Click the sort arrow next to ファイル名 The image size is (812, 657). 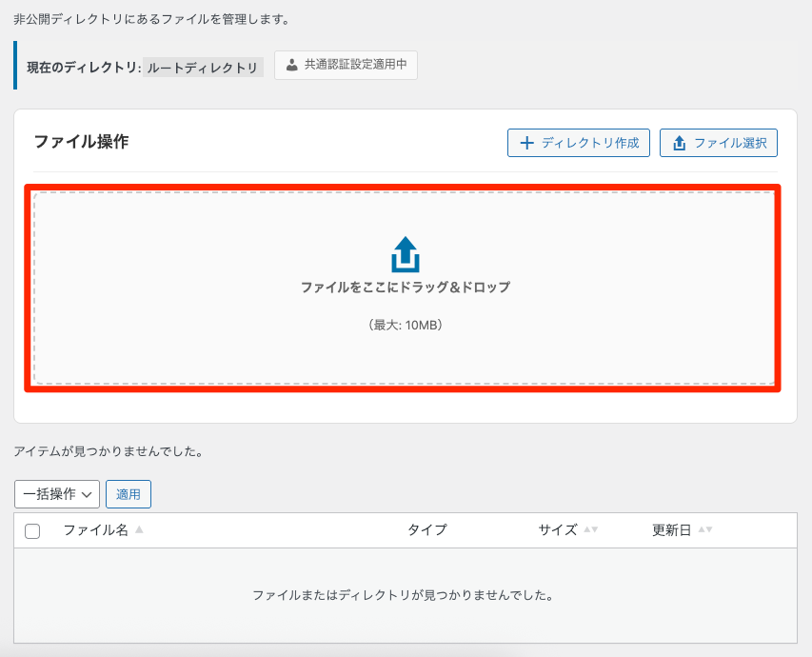[x=139, y=529]
